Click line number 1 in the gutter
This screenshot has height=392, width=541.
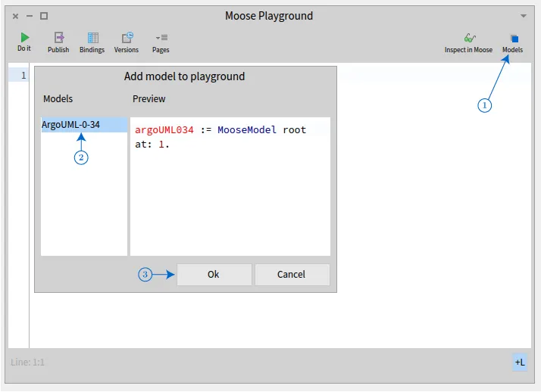click(x=23, y=75)
